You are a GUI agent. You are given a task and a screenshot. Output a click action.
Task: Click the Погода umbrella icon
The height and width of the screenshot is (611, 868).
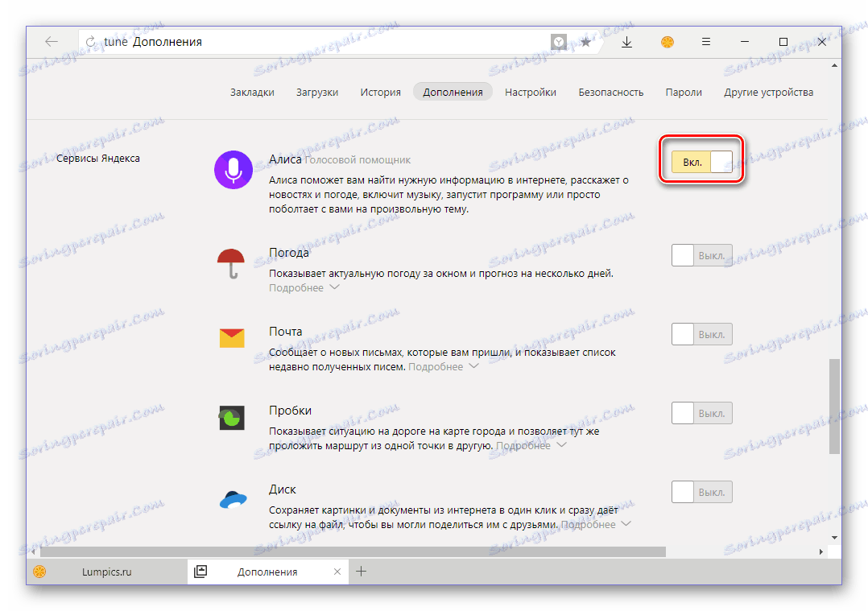(x=231, y=263)
